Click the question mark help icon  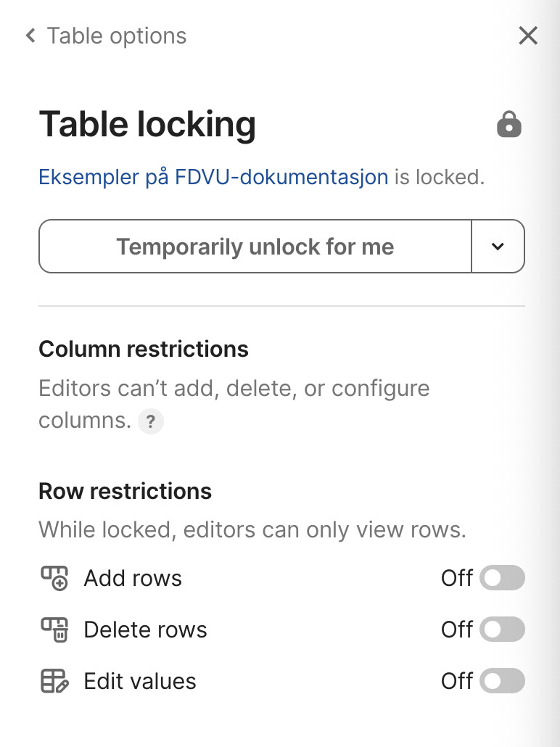[150, 421]
